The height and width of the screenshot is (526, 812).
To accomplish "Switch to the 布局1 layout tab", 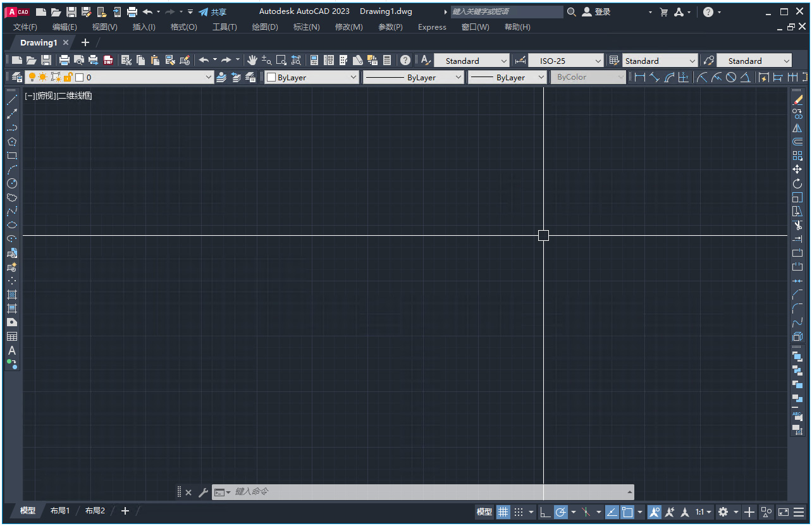I will [x=59, y=510].
